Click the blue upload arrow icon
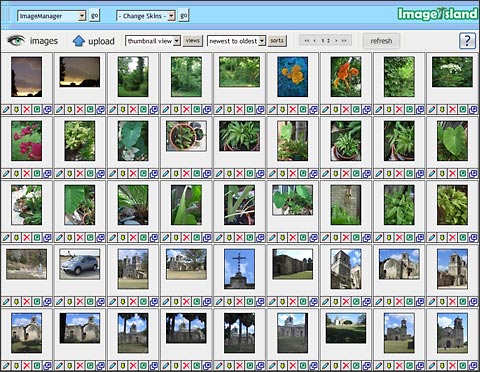The image size is (480, 372). 79,41
